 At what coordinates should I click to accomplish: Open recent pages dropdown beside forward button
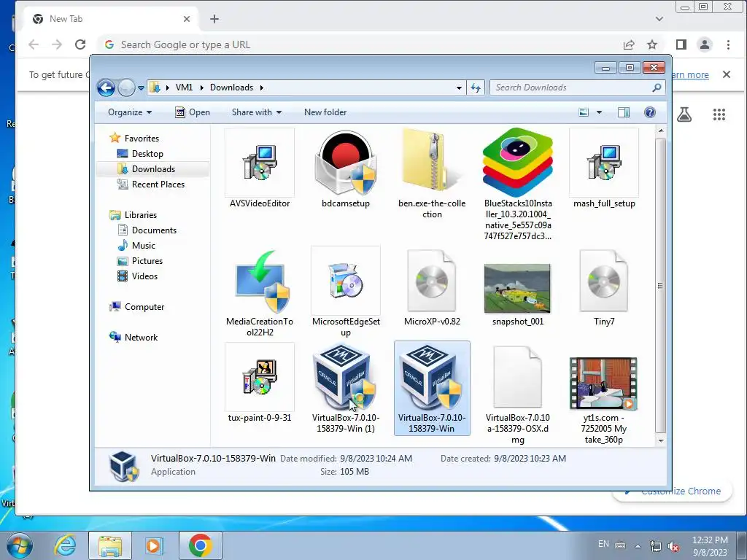(x=141, y=88)
